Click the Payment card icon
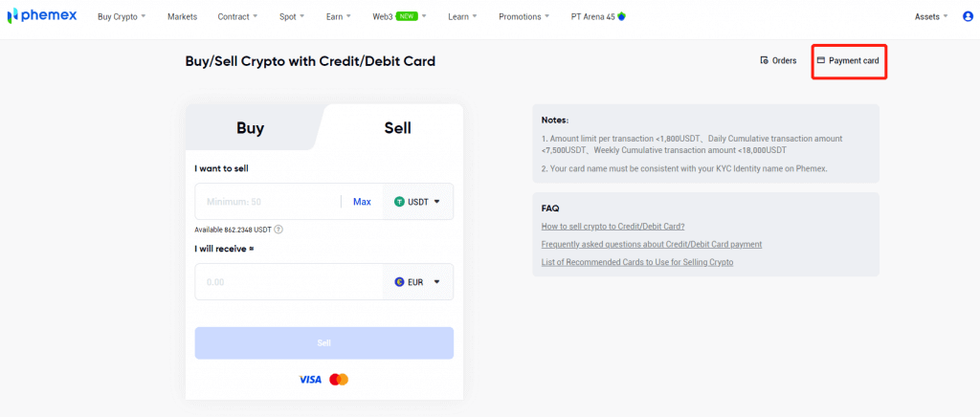The image size is (980, 417). (820, 60)
